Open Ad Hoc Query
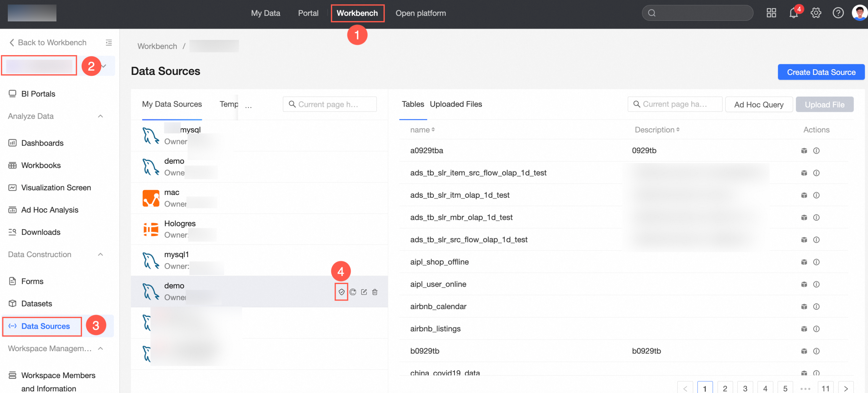Viewport: 868px width, 393px height. pos(758,104)
